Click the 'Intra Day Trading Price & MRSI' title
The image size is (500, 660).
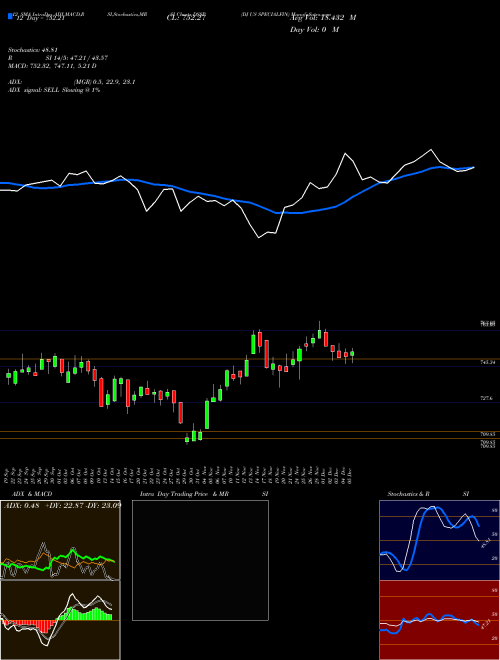[204, 494]
